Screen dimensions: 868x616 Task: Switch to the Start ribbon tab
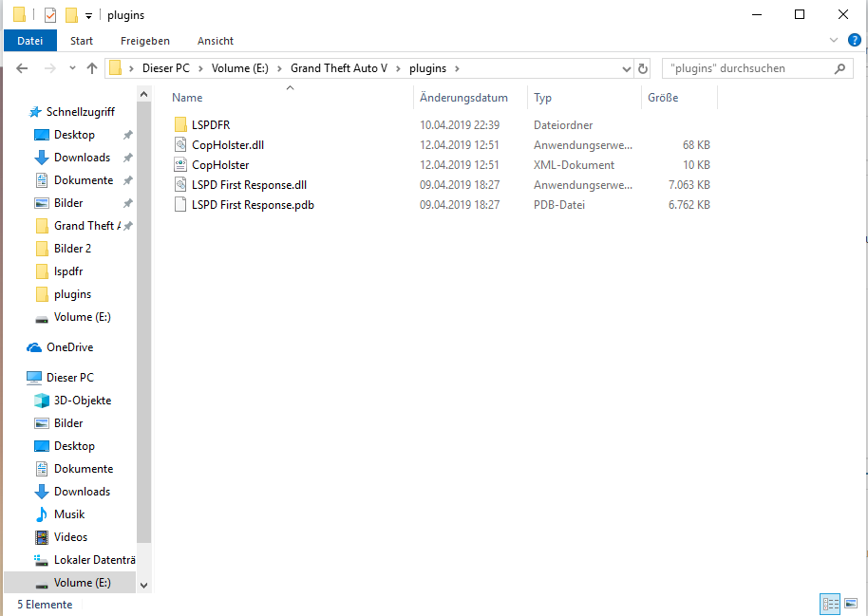pyautogui.click(x=82, y=41)
